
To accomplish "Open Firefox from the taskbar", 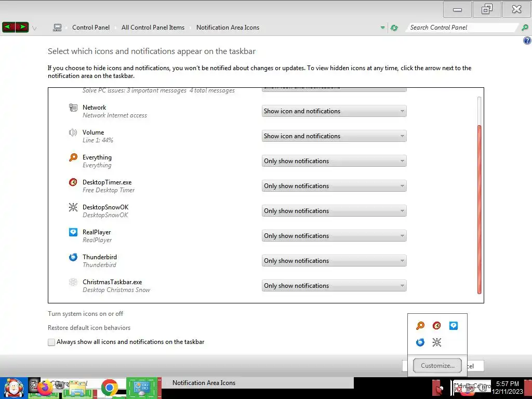I will tap(44, 388).
